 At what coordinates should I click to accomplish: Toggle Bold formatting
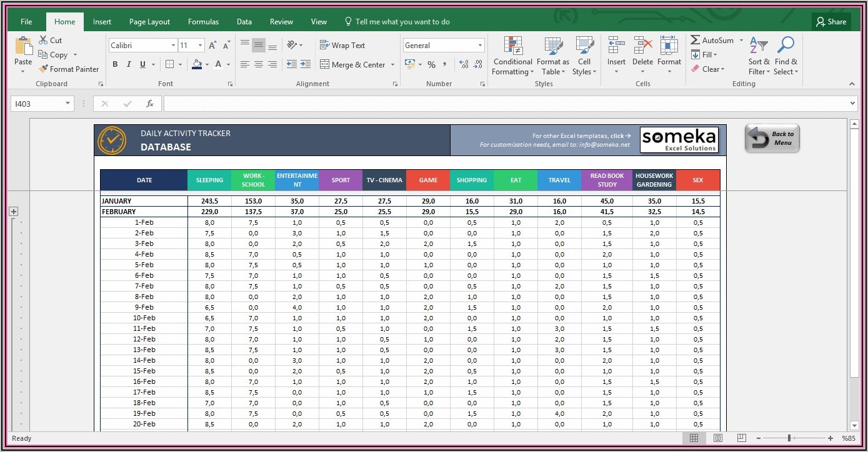pos(115,64)
